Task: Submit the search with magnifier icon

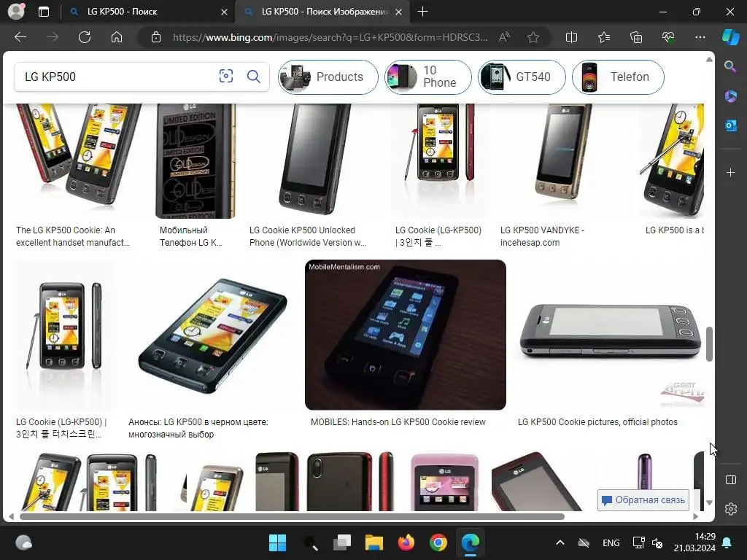Action: [253, 76]
